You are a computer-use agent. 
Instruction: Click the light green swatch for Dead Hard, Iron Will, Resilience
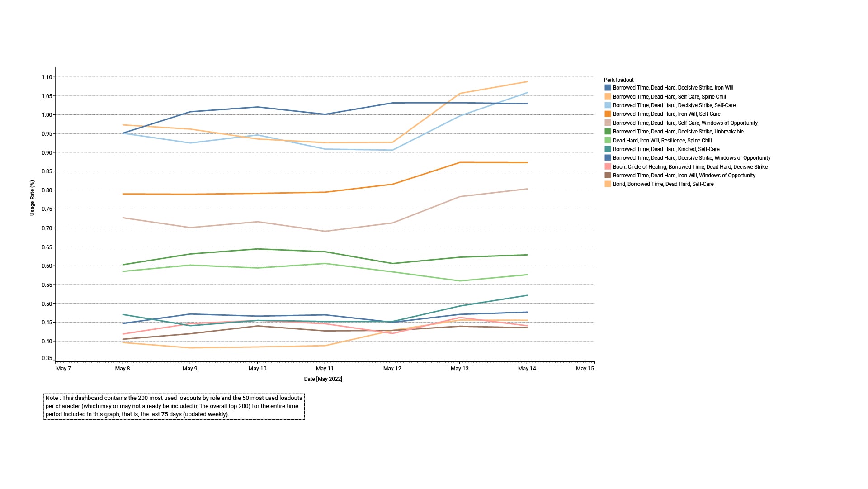(608, 140)
